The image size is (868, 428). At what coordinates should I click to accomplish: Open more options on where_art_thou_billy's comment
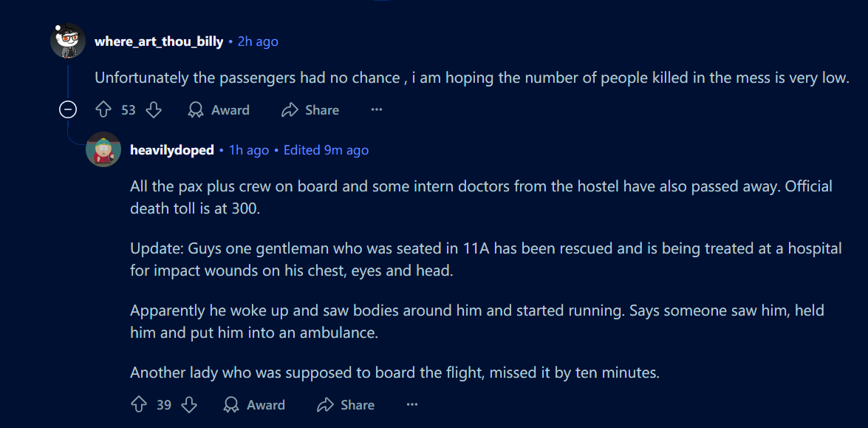[377, 110]
